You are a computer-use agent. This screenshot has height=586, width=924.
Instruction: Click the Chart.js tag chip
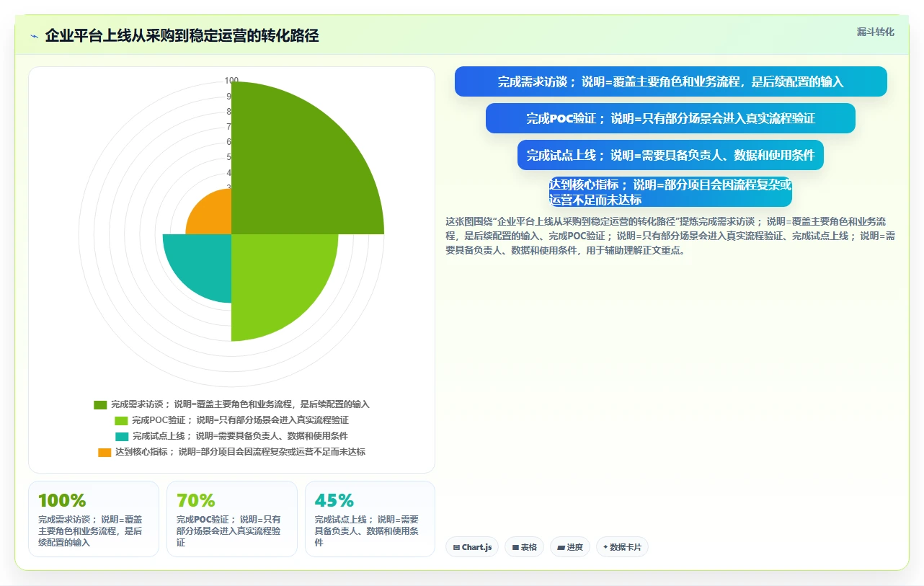point(472,547)
